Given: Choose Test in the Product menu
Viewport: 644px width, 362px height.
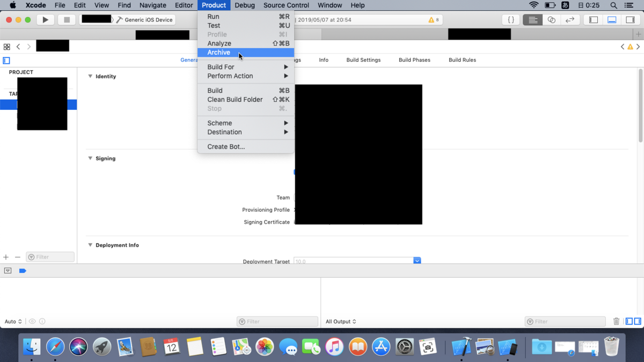Looking at the screenshot, I should click(246, 26).
